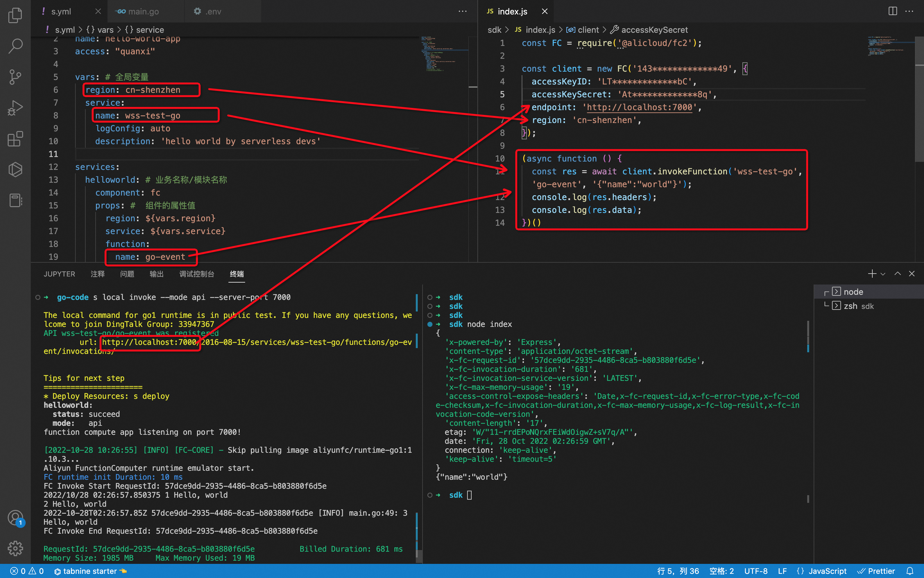Click 'region: cn-shenzhen' line in s.yml
The height and width of the screenshot is (578, 924).
133,90
